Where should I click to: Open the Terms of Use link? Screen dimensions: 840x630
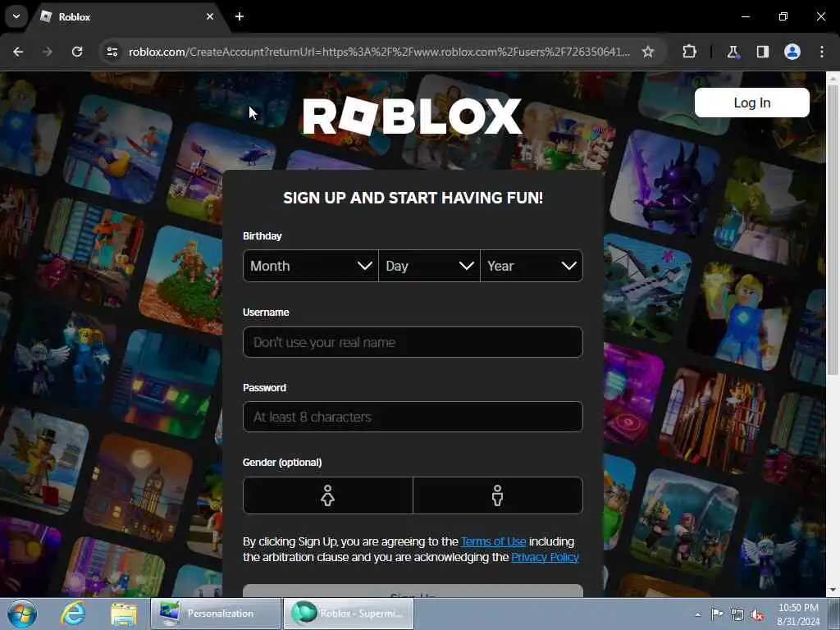pyautogui.click(x=493, y=541)
